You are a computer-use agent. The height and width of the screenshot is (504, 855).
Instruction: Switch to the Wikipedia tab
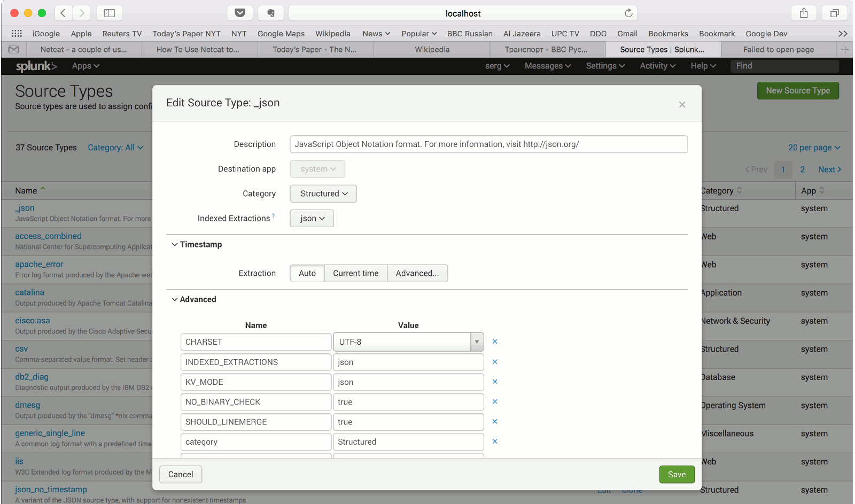432,50
